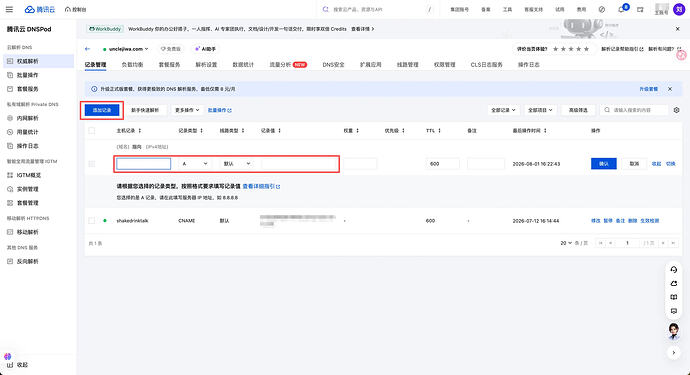The image size is (690, 375).
Task: Click 删除 for shakedrinktalk record
Action: [x=632, y=221]
